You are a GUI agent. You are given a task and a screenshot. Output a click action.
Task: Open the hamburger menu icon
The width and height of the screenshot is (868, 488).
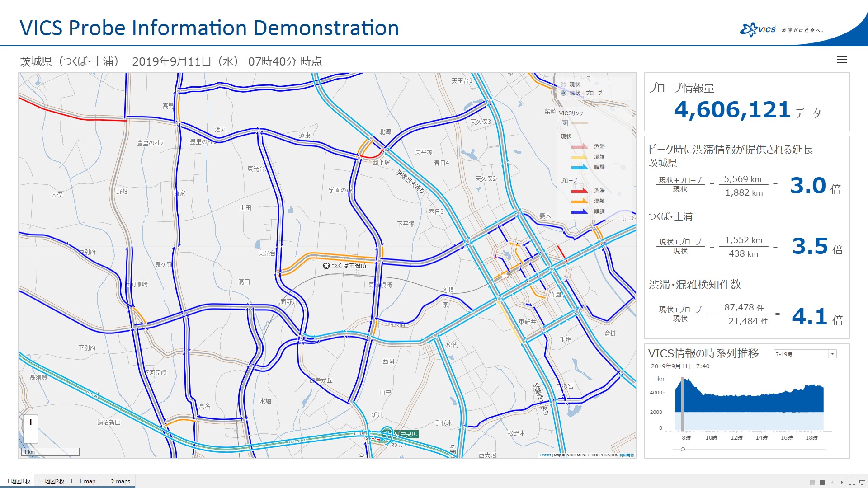841,60
